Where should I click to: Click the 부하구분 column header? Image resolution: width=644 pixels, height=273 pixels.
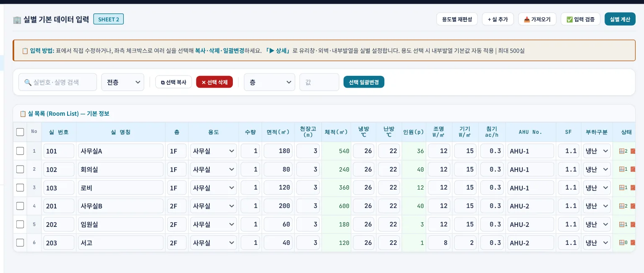(x=597, y=132)
